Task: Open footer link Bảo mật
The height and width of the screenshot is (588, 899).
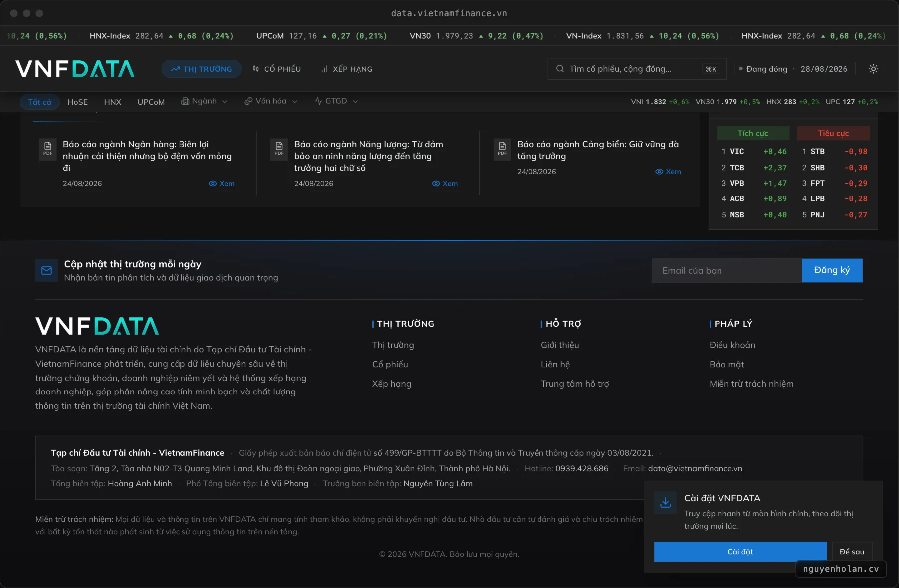Action: 726,364
